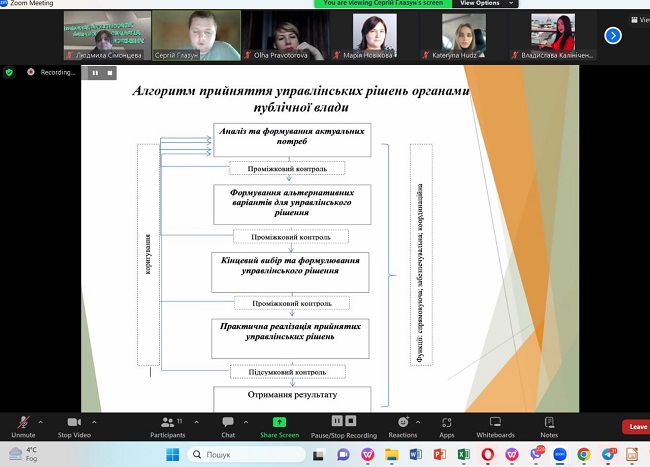
Task: Open the Windows Start menu
Action: (172, 455)
